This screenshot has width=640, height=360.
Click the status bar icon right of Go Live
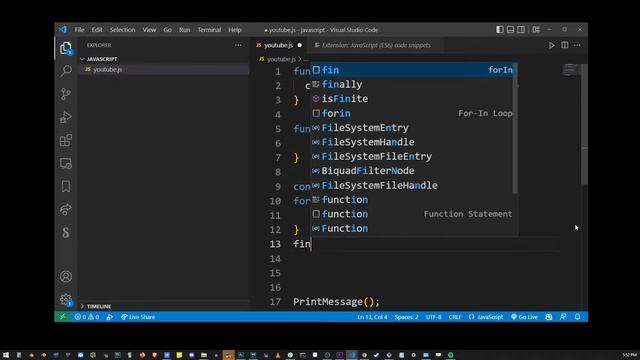tap(549, 317)
